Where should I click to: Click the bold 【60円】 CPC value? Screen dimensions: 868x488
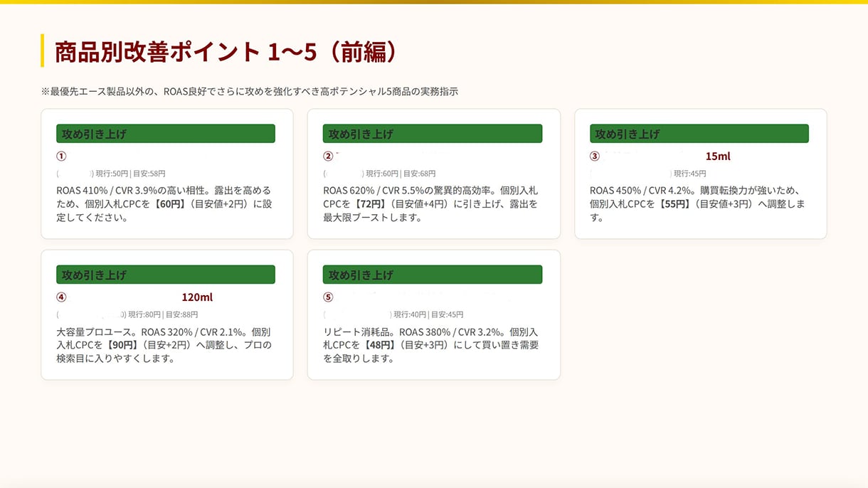[171, 204]
